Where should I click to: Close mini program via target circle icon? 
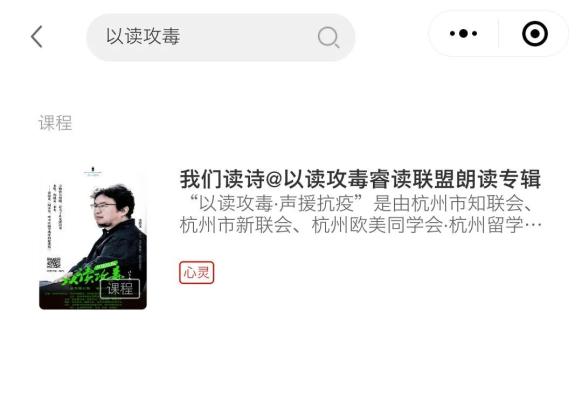(534, 34)
